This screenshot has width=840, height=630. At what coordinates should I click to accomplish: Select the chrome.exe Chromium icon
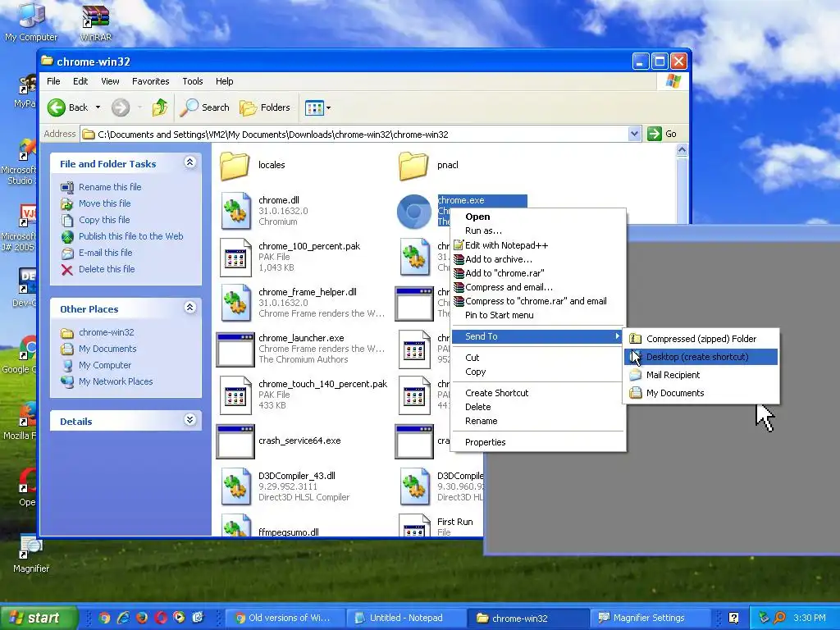point(413,211)
